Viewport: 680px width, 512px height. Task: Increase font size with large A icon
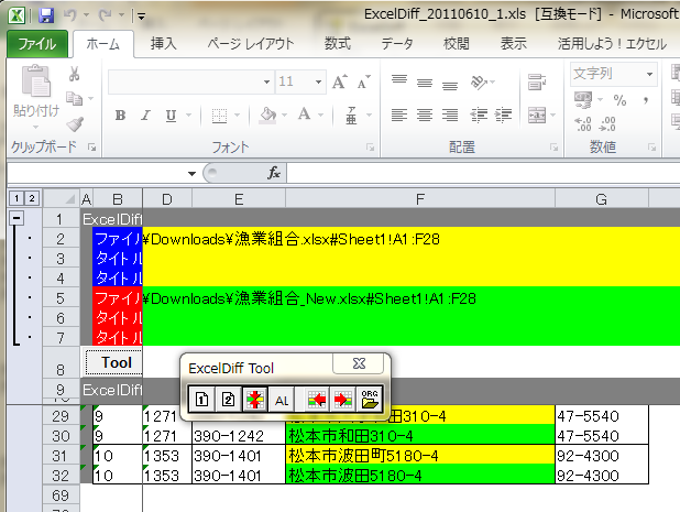340,82
